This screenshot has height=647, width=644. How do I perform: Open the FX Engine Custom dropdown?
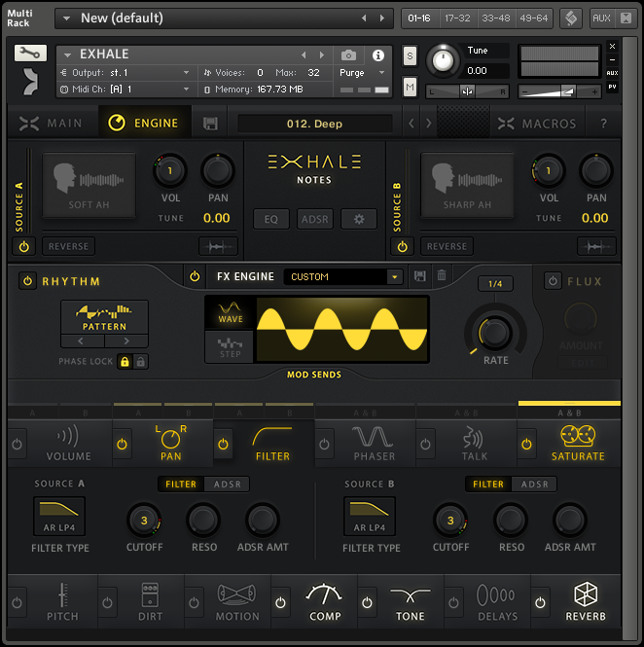point(394,277)
